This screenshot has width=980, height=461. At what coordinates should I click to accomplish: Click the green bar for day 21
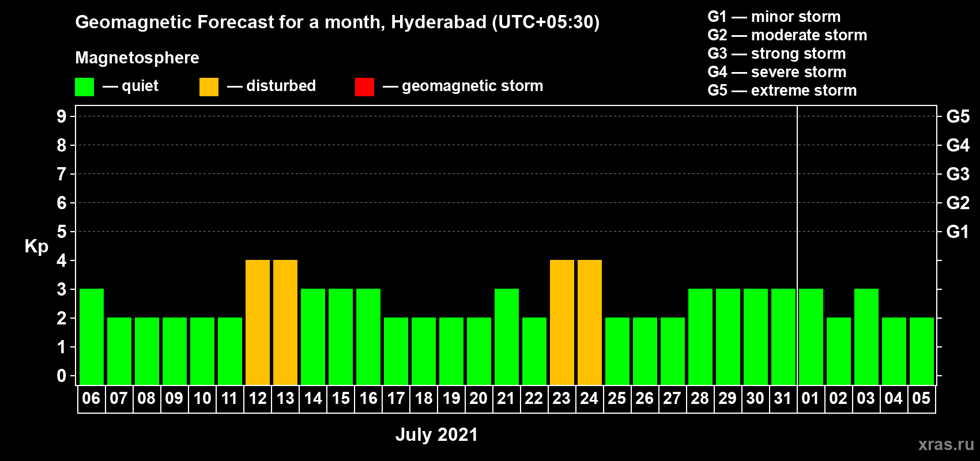point(507,337)
